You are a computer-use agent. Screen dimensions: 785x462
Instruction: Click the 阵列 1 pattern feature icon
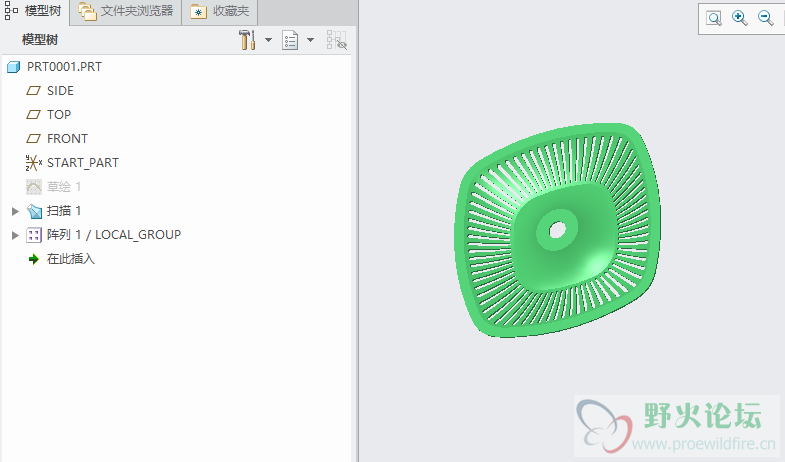click(34, 235)
